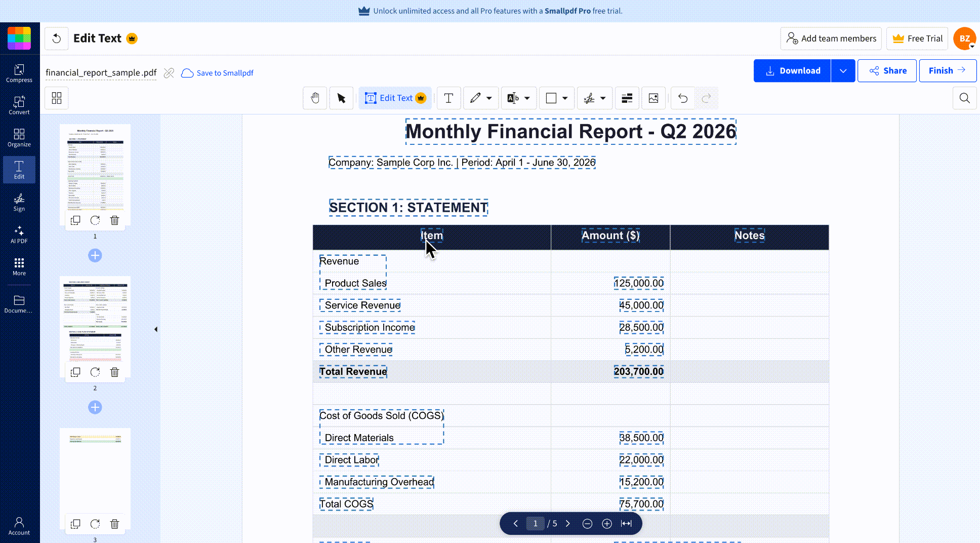Zoom in with the plus button

tap(607, 524)
